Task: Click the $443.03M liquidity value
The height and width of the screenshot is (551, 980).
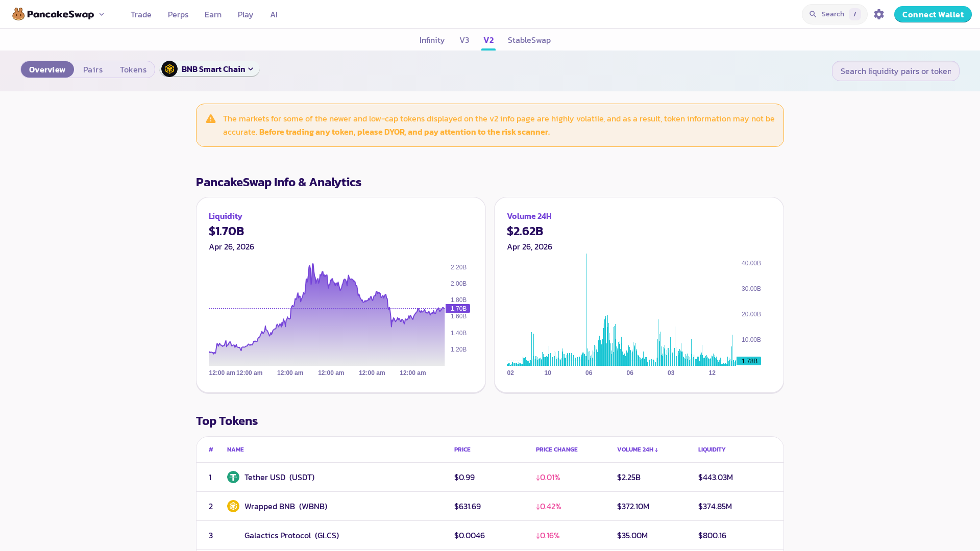Action: (716, 477)
